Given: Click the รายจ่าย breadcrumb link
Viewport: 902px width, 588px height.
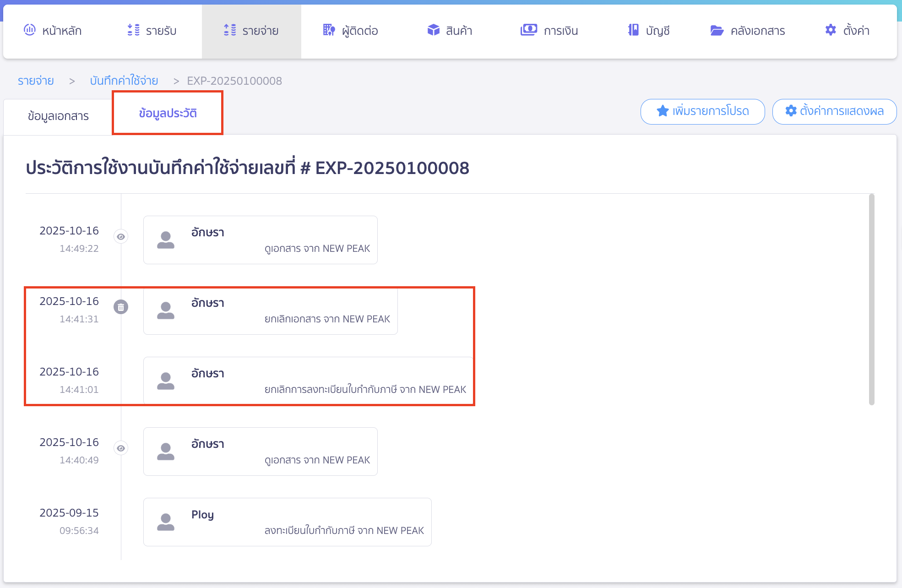Looking at the screenshot, I should coord(35,81).
